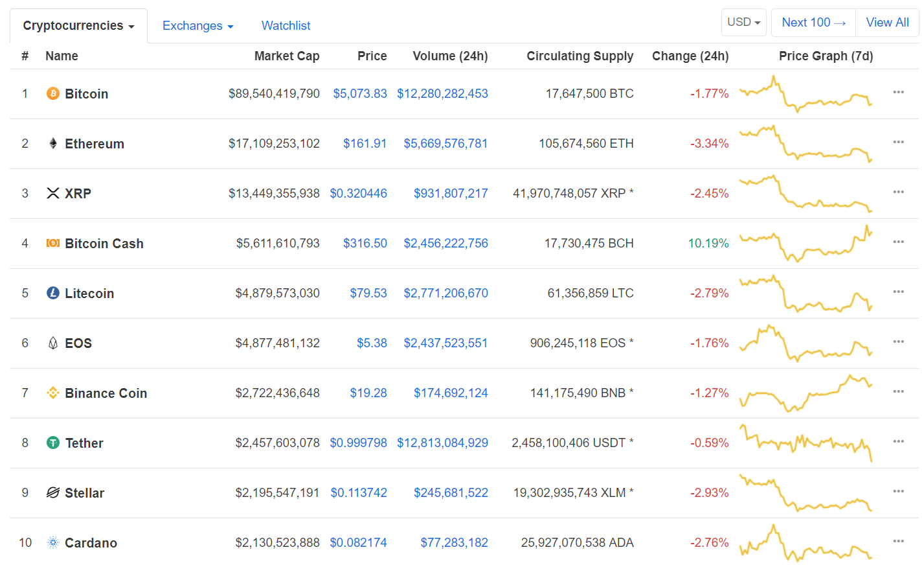Open the Bitcoin name link

(86, 94)
